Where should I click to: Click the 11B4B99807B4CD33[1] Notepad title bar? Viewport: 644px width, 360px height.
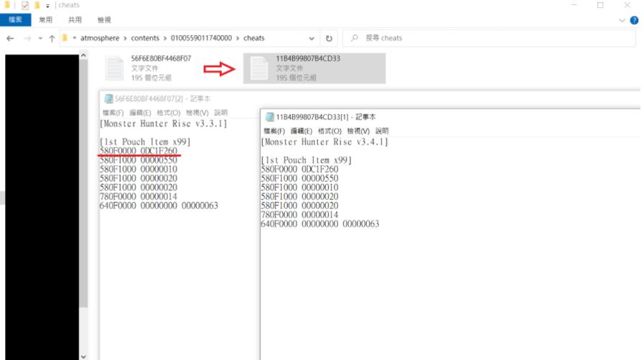point(451,117)
